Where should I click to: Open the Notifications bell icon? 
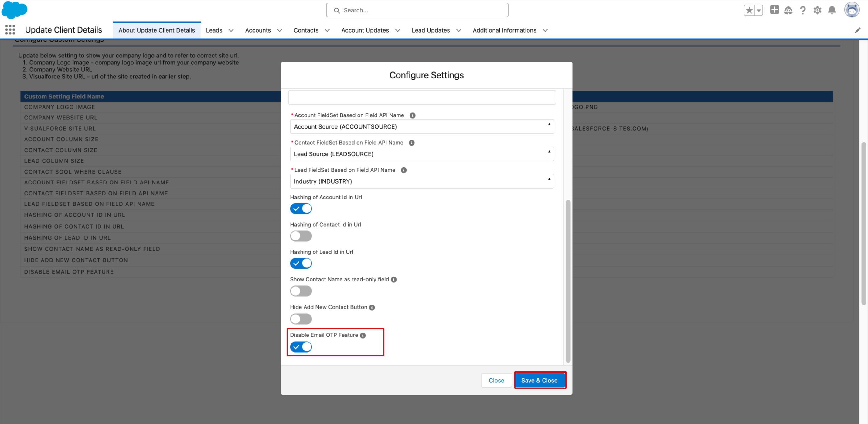pyautogui.click(x=832, y=10)
